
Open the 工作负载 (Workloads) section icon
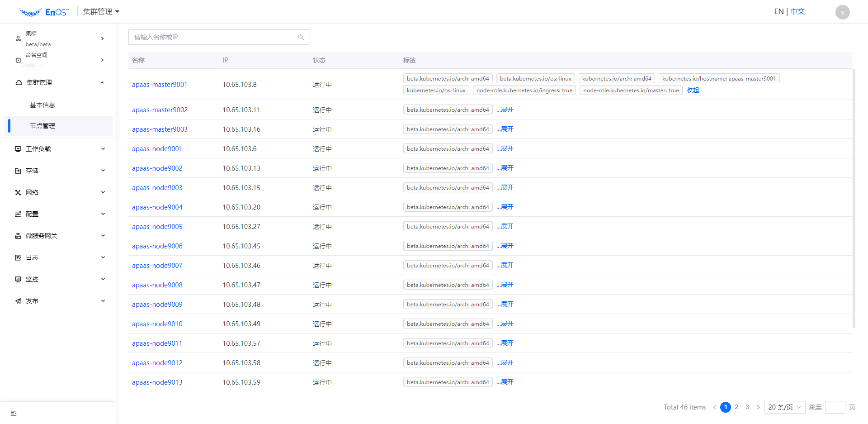[18, 148]
